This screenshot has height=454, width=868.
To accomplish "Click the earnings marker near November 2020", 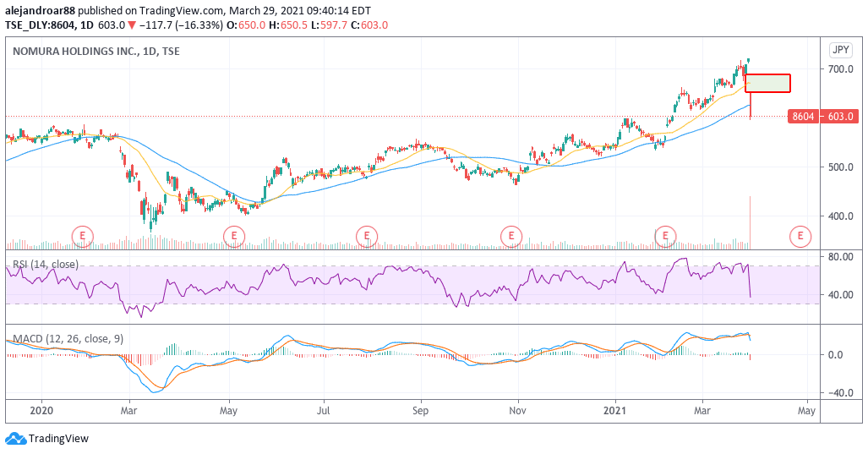I will (x=511, y=237).
